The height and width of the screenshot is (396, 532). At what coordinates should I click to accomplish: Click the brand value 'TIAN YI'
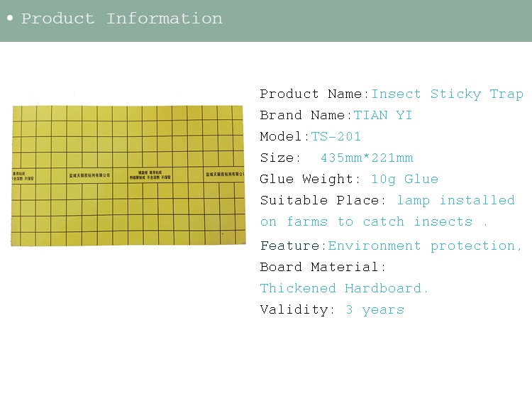383,115
